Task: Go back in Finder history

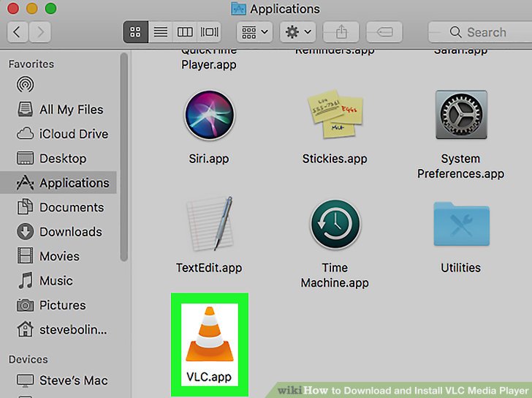Action: pos(17,32)
